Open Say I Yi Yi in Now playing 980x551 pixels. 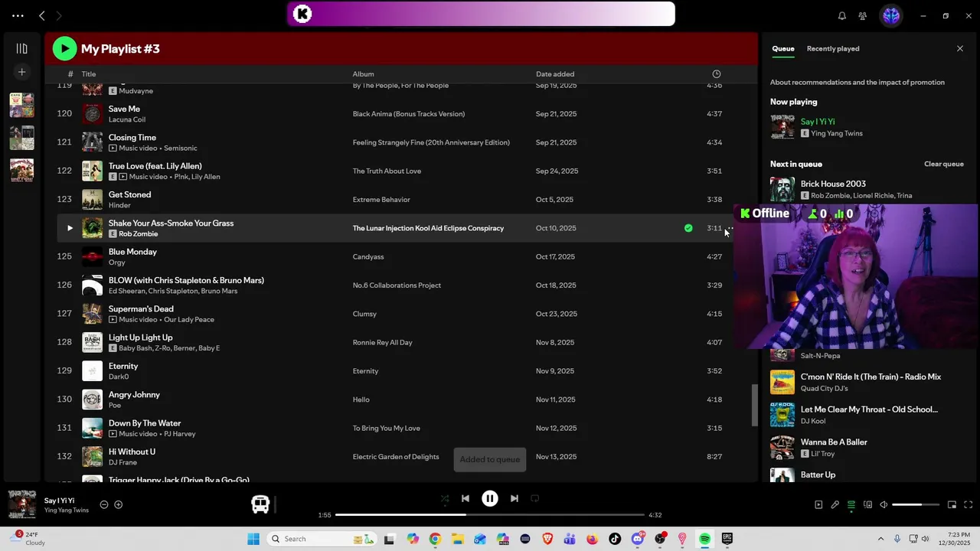click(x=818, y=122)
